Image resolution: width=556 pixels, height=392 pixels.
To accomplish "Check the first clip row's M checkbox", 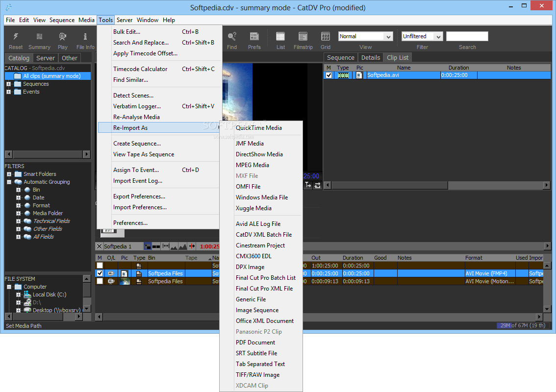I will click(x=100, y=266).
